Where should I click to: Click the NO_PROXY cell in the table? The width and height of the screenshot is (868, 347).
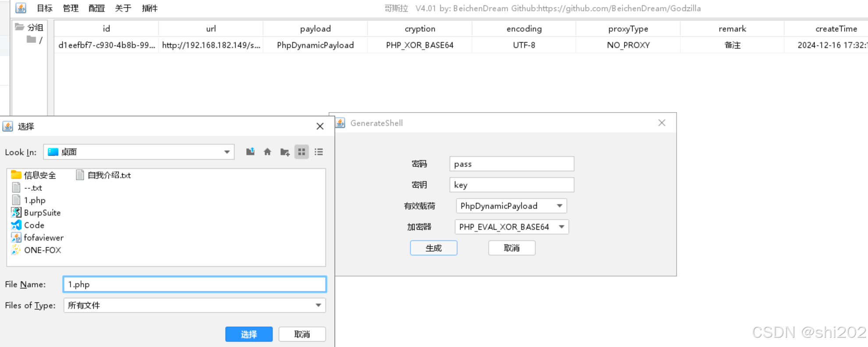[x=628, y=45]
